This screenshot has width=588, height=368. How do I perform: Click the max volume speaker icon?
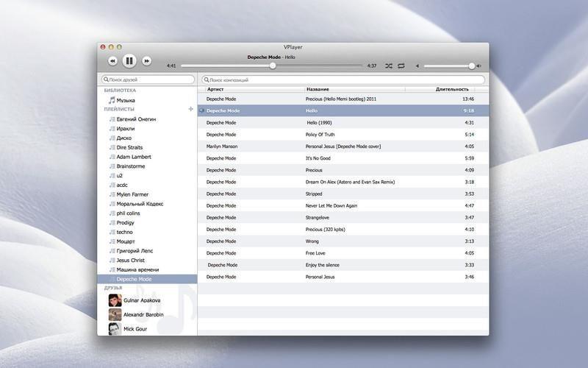479,66
